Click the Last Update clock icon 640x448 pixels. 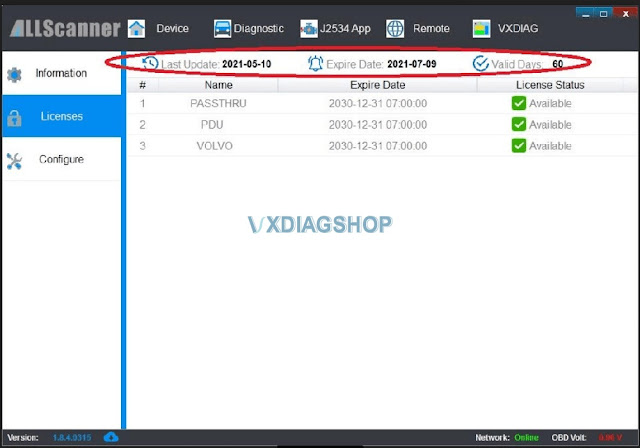click(x=150, y=63)
